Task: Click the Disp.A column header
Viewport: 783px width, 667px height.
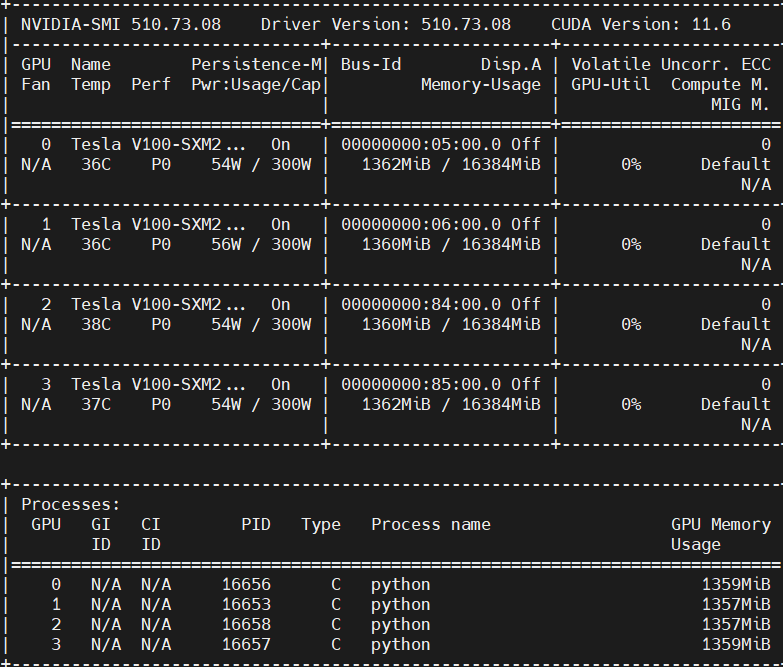Action: tap(511, 65)
